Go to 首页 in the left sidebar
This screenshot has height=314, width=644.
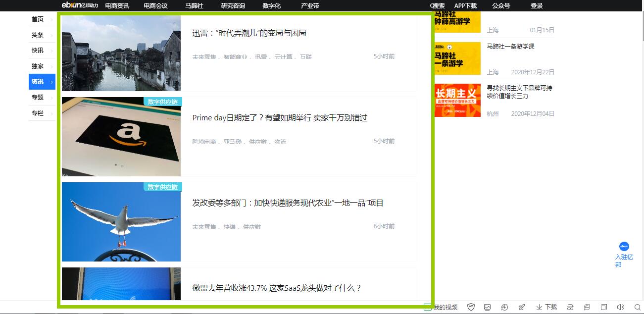coord(38,19)
